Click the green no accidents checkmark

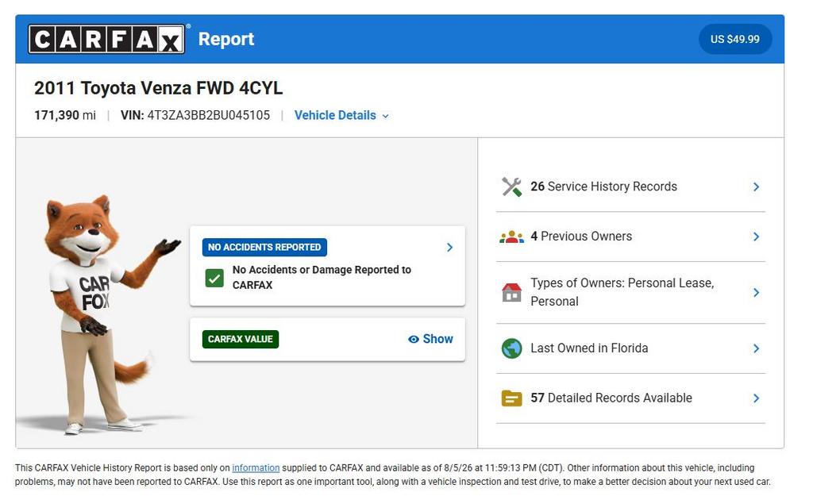(214, 278)
